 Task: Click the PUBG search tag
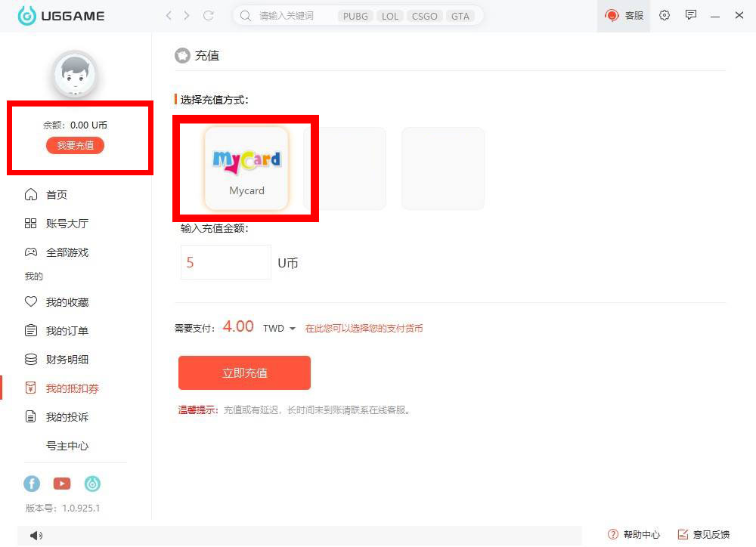(x=355, y=17)
